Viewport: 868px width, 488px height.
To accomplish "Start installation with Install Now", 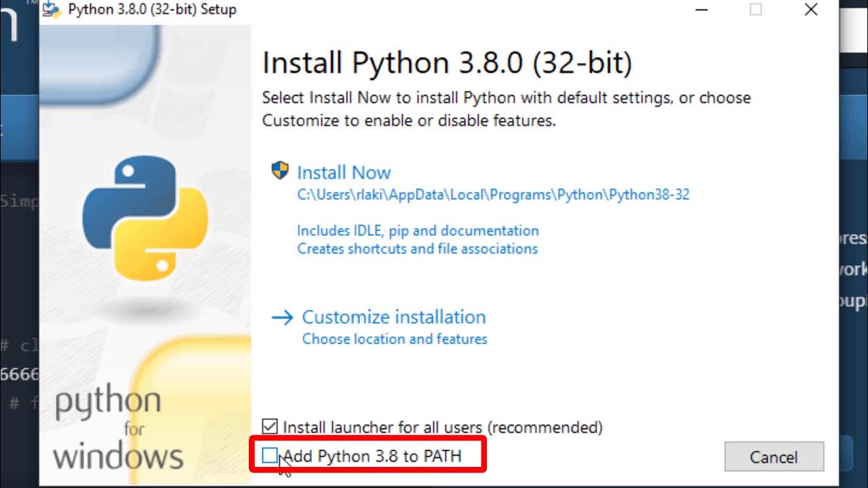I will [x=344, y=172].
